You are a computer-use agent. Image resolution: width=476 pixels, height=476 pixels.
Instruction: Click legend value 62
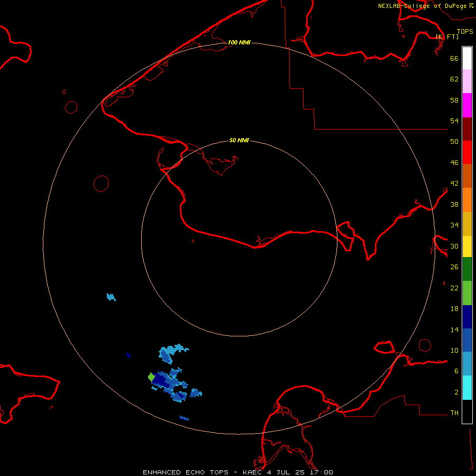[454, 79]
